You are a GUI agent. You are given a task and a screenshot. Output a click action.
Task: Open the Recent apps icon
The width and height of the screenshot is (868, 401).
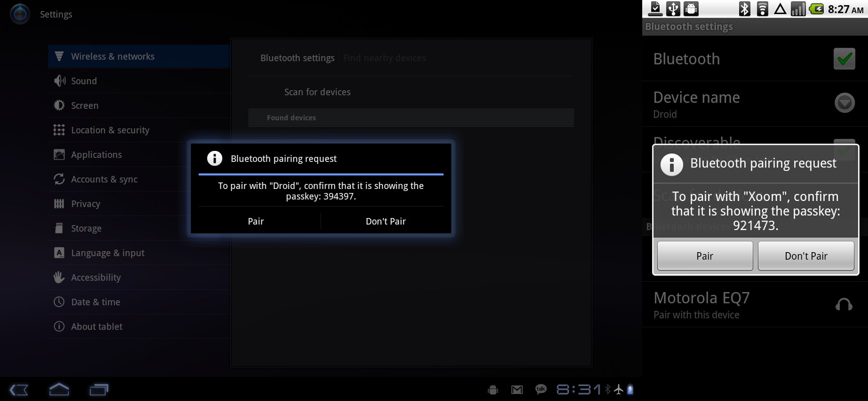99,389
